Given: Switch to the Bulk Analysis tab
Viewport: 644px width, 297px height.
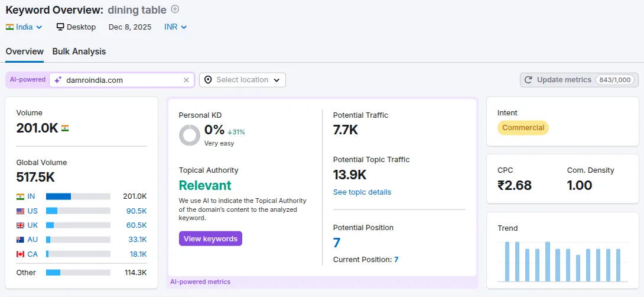Looking at the screenshot, I should click(79, 51).
